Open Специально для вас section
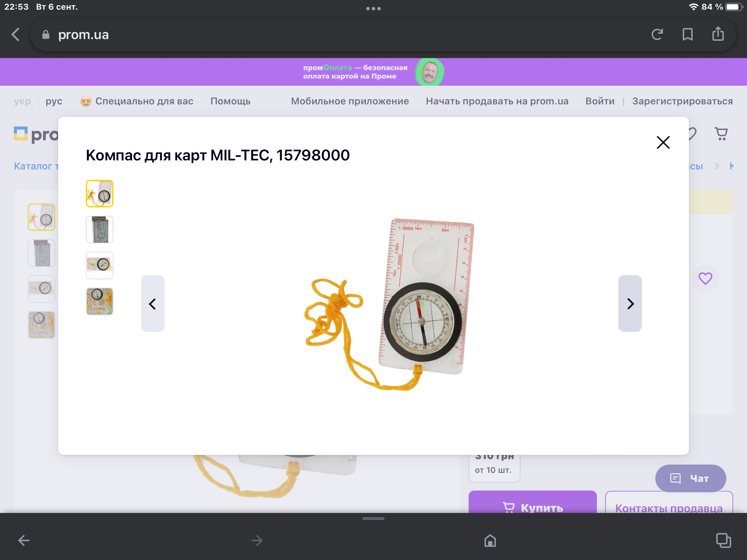Viewport: 747px width, 560px height. 137,101
